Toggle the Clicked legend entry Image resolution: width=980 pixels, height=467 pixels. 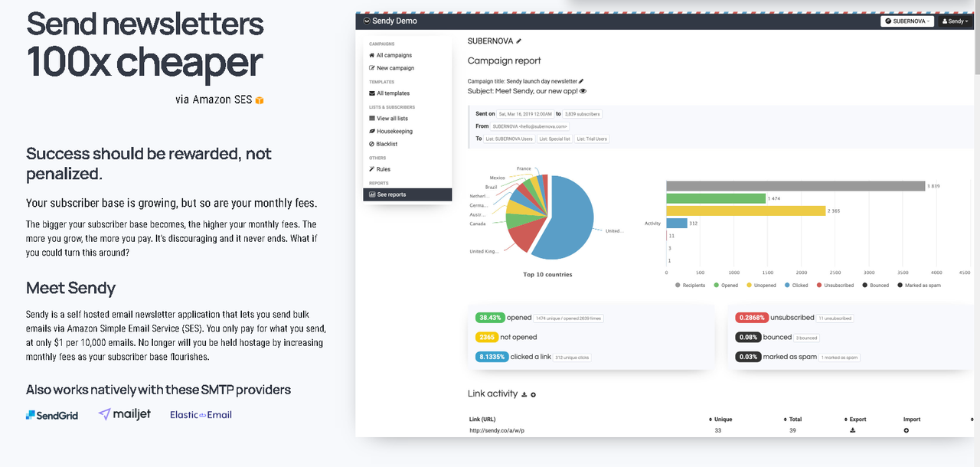coord(798,285)
